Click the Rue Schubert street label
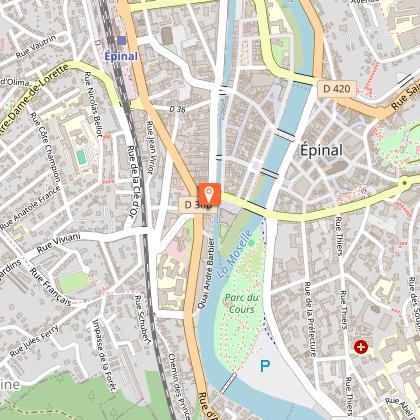Viewport: 420px width, 420px height. click(142, 319)
